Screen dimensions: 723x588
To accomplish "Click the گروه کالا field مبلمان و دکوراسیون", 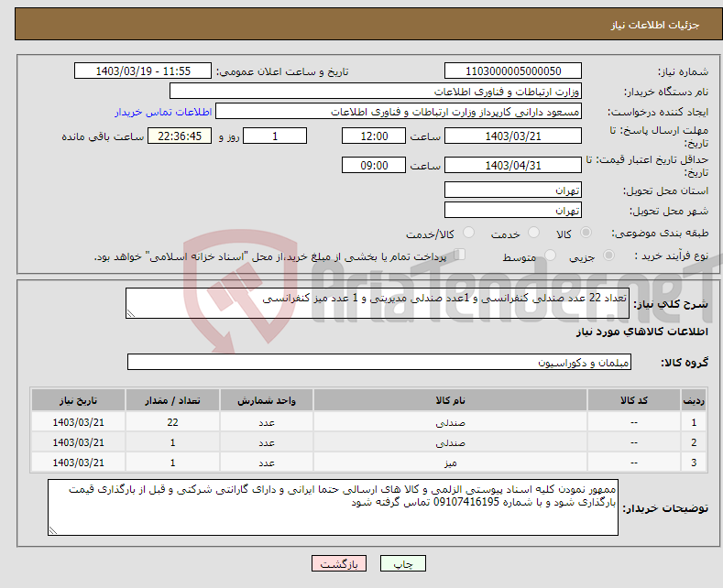I will 379,362.
